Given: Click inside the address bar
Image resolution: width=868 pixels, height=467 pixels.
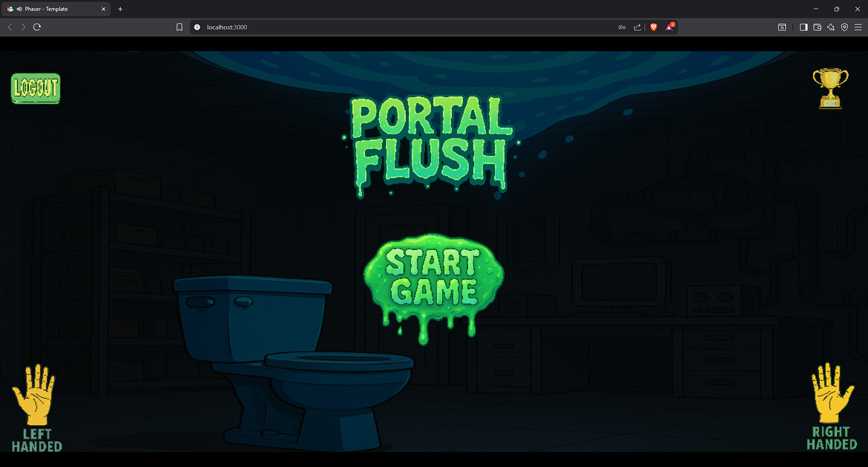Looking at the screenshot, I should click(x=316, y=27).
